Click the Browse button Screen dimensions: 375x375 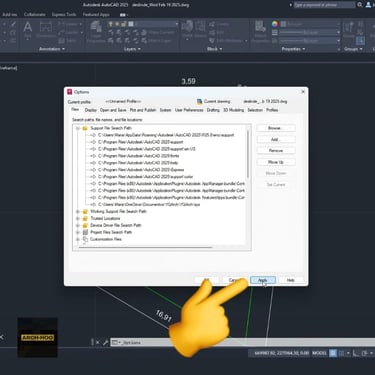276,128
